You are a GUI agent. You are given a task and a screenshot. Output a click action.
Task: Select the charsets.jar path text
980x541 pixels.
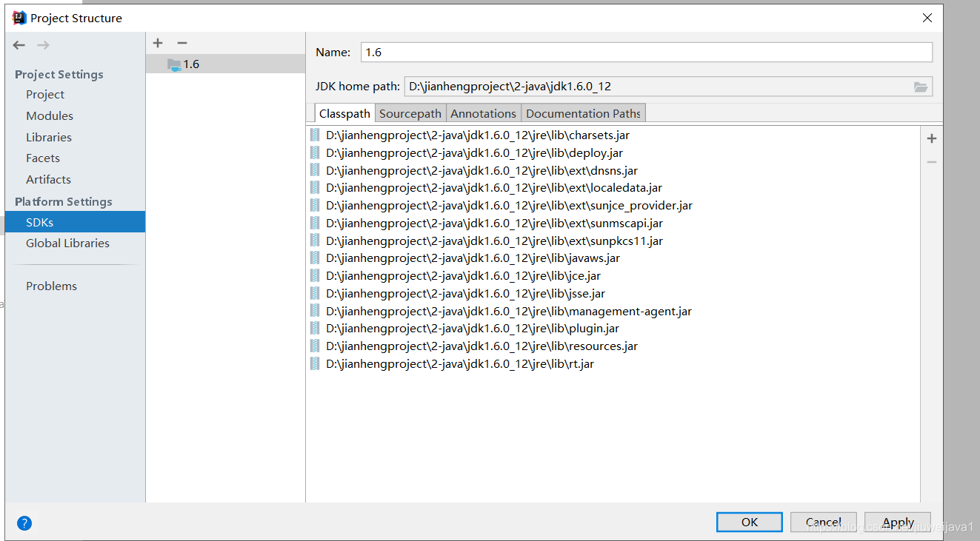(478, 135)
